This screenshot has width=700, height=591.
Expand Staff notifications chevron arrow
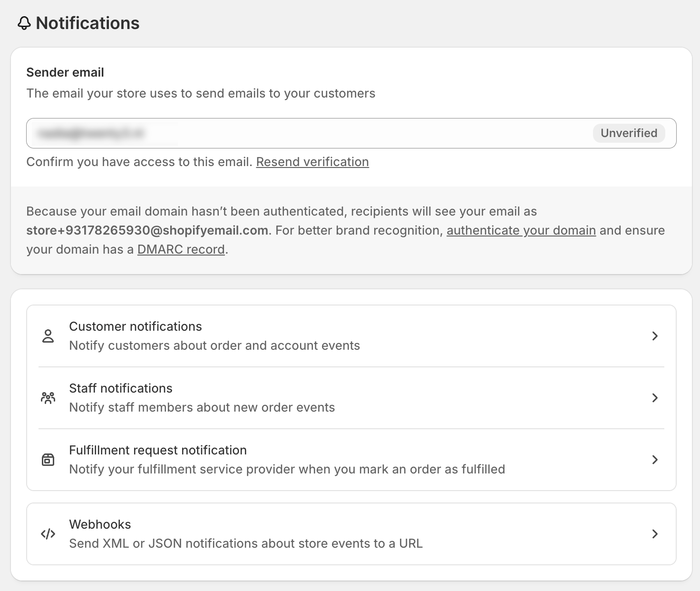click(655, 398)
